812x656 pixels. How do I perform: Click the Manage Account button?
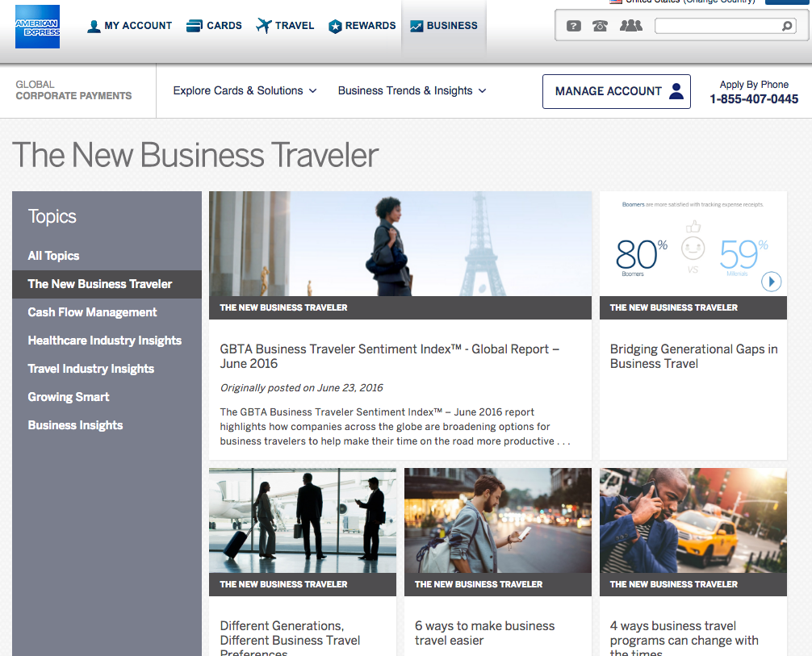[616, 92]
